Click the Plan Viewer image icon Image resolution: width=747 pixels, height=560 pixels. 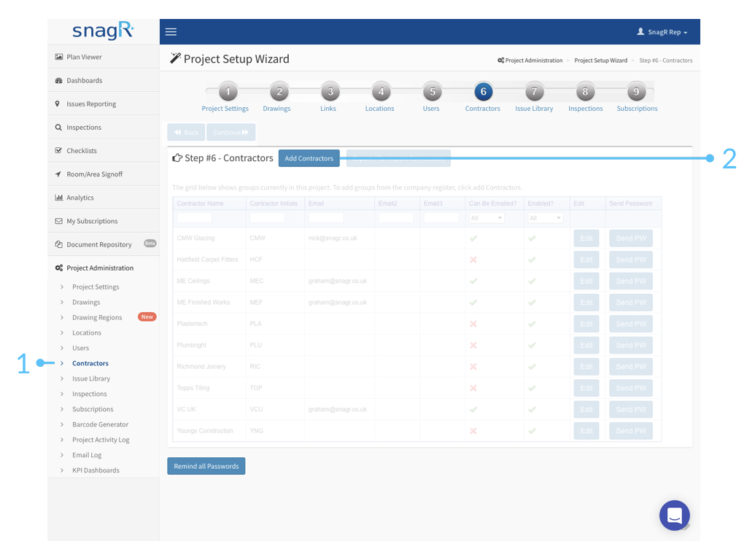(x=58, y=57)
